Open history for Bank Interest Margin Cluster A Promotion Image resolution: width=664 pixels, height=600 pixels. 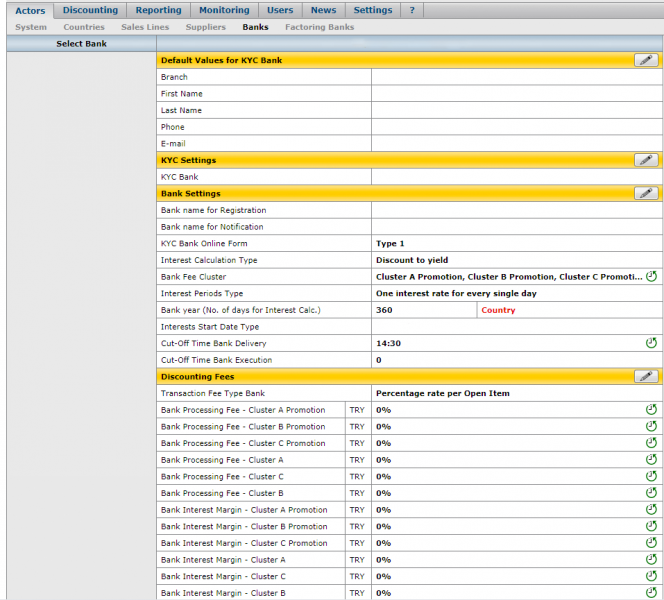[x=651, y=509]
